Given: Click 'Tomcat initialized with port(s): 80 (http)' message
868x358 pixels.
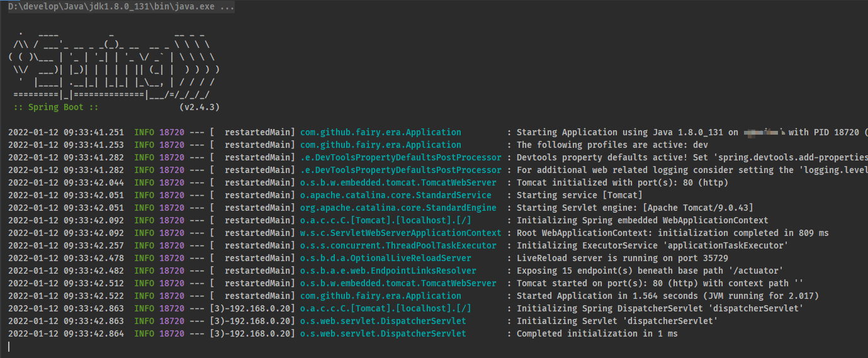Looking at the screenshot, I should (622, 182).
